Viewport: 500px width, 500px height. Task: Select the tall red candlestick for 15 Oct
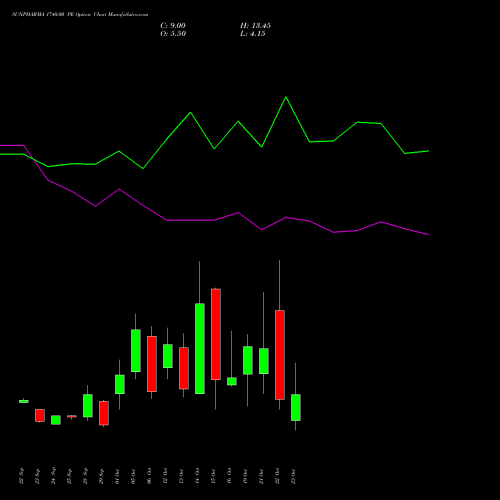pos(216,334)
